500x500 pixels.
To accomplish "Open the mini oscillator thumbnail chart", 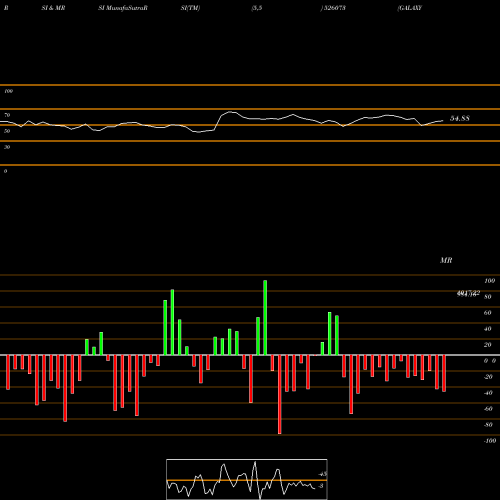I will pos(247,479).
